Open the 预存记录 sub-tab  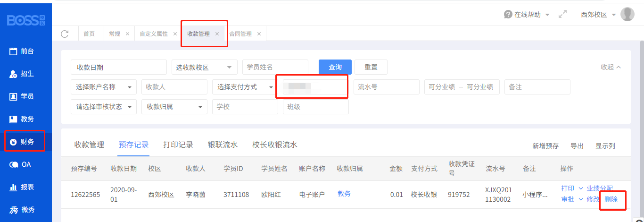point(134,145)
